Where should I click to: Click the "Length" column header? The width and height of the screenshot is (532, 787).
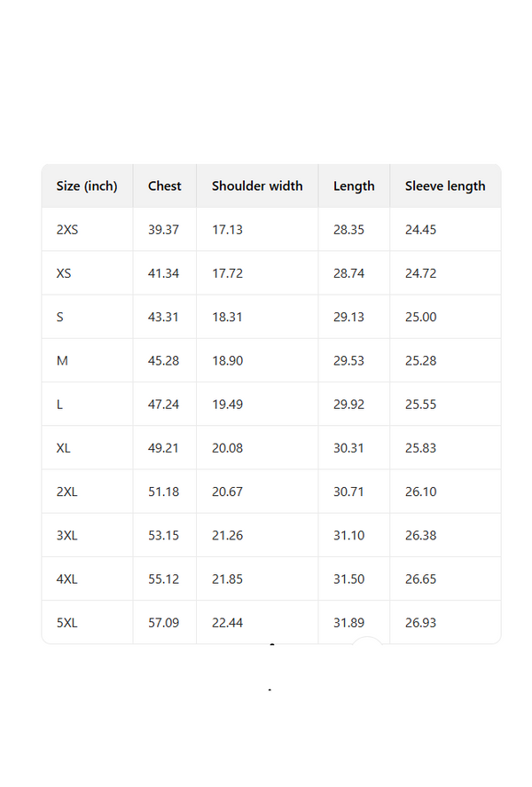354,186
